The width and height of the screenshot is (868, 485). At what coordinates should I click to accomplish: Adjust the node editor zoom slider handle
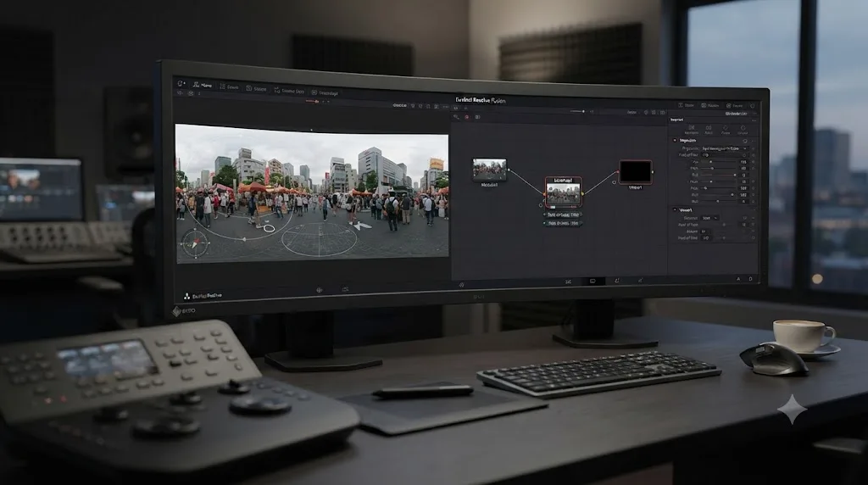tap(583, 111)
